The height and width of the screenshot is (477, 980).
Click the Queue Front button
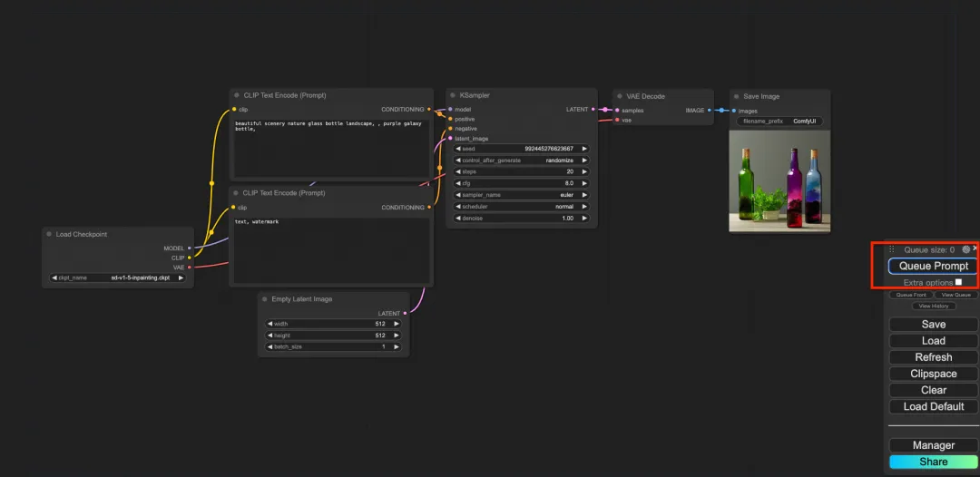point(911,295)
